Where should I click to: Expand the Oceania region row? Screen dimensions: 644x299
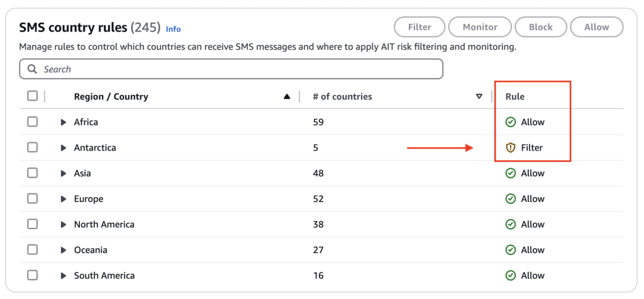point(64,250)
